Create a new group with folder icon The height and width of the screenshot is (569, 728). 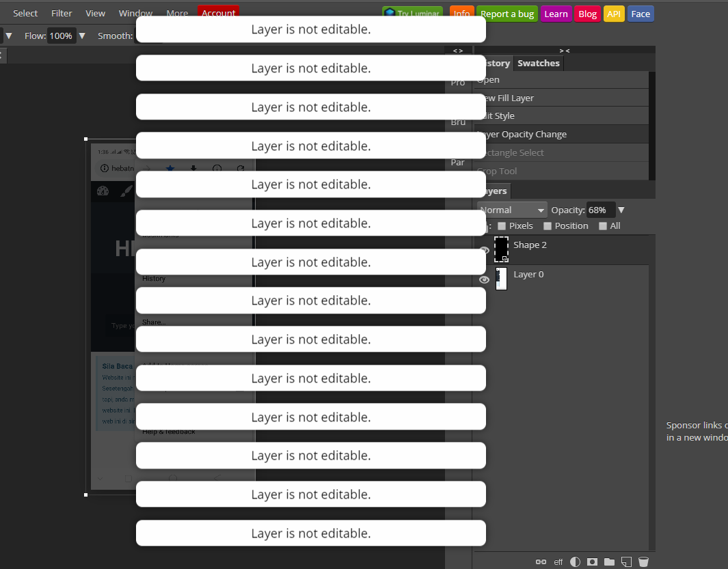[x=609, y=561]
